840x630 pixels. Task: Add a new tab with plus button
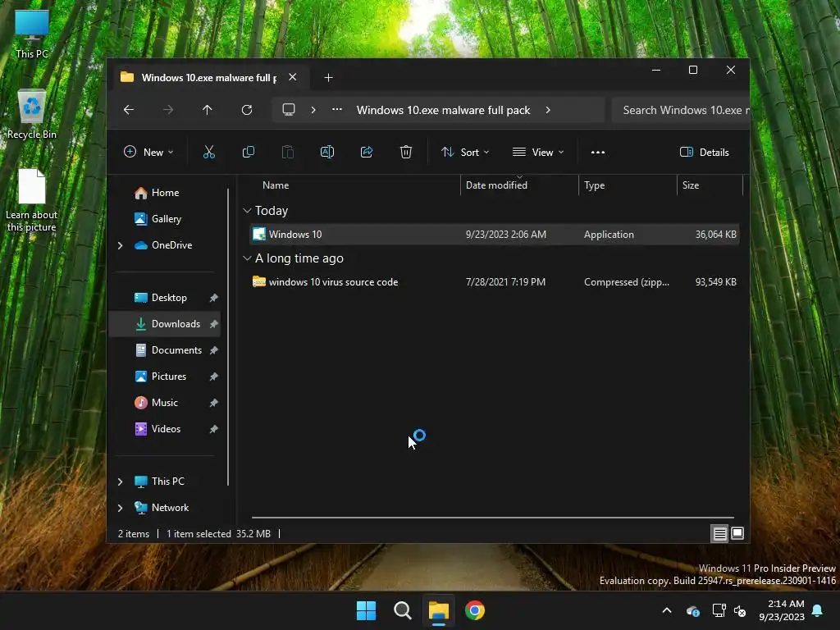point(328,78)
